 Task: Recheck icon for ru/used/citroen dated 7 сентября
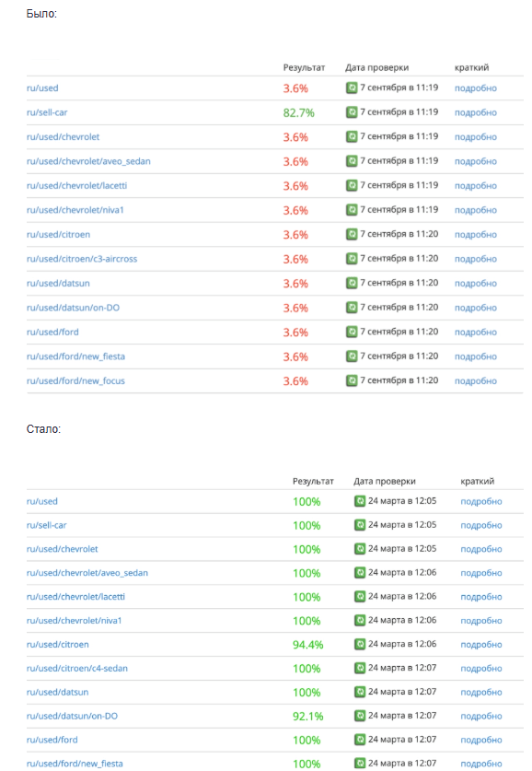(352, 234)
